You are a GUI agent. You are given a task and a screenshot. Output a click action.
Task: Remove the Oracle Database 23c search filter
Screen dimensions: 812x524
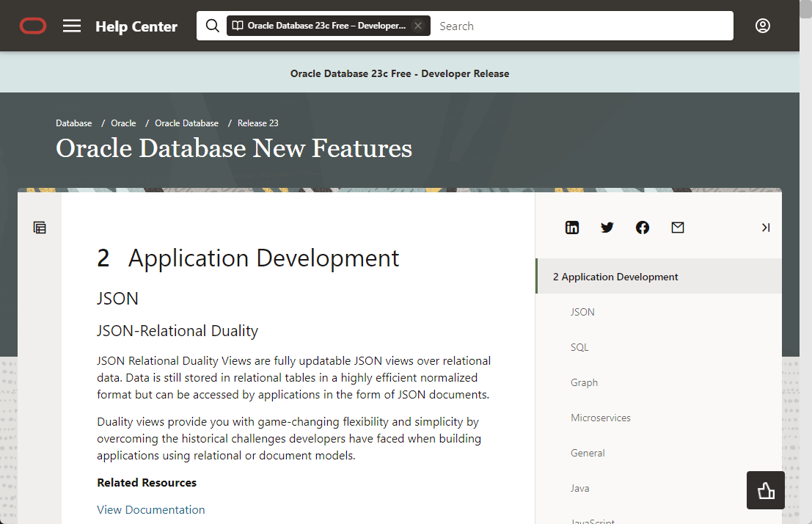[x=418, y=26]
